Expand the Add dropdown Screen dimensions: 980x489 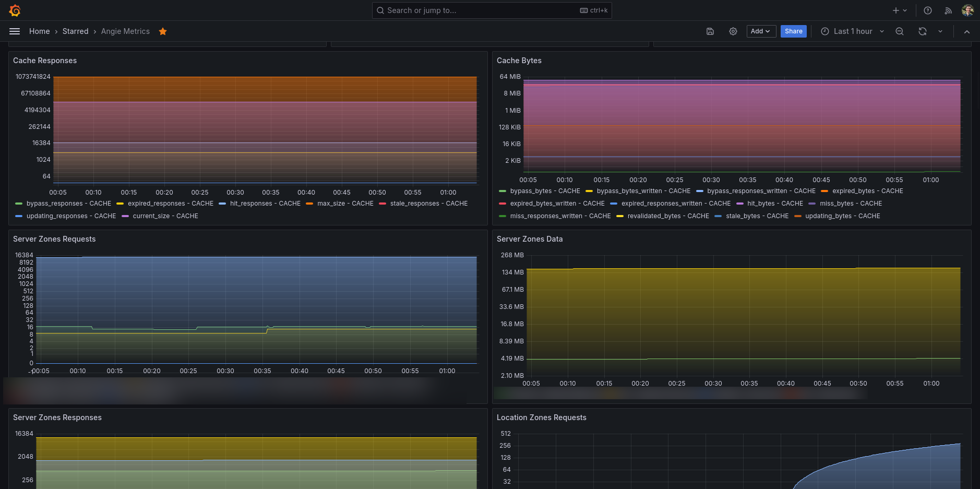[x=761, y=31]
